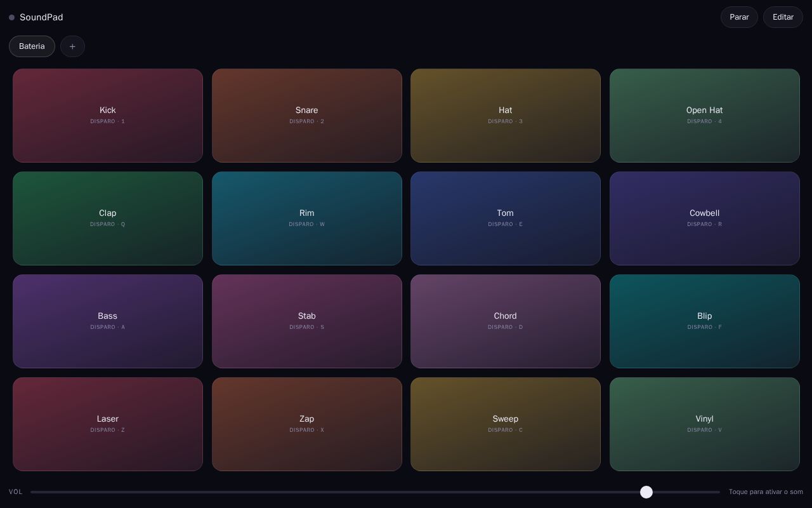Click the volume slider handle
Image resolution: width=812 pixels, height=508 pixels.
point(646,492)
